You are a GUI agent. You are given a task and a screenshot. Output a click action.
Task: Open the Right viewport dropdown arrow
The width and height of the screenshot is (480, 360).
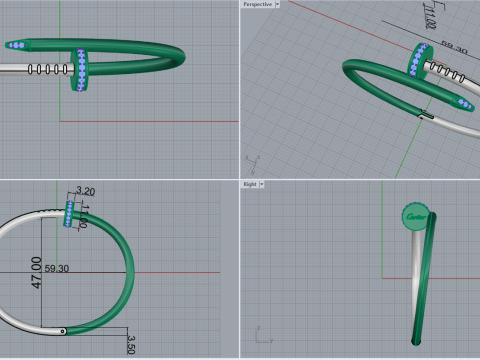[262, 184]
